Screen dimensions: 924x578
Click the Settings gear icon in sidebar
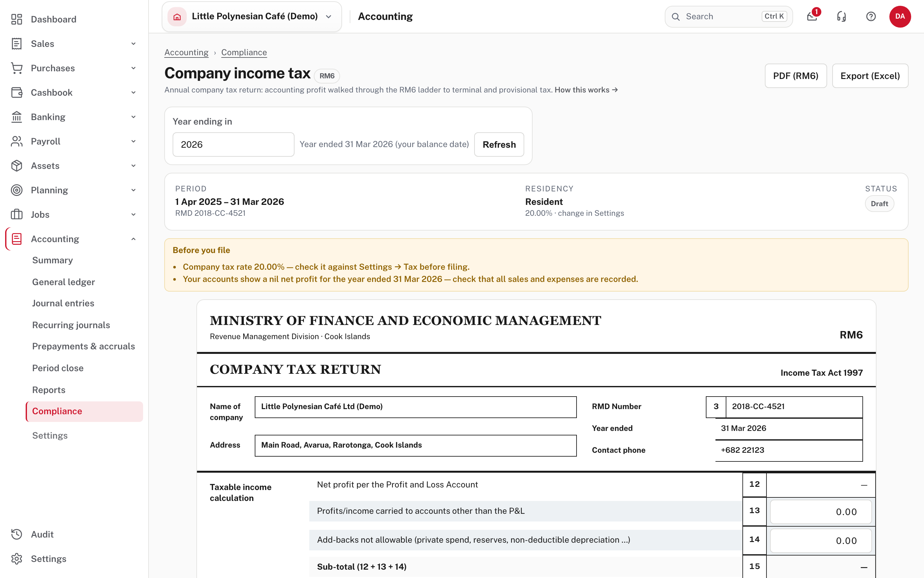click(x=16, y=559)
